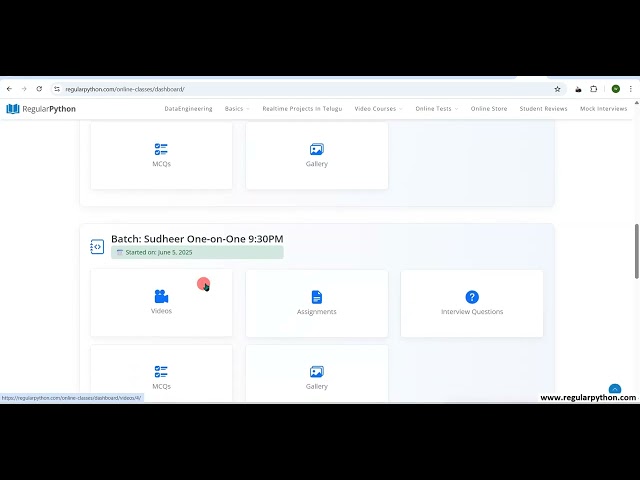Click the page vertical scrollbar thumb

(637, 251)
